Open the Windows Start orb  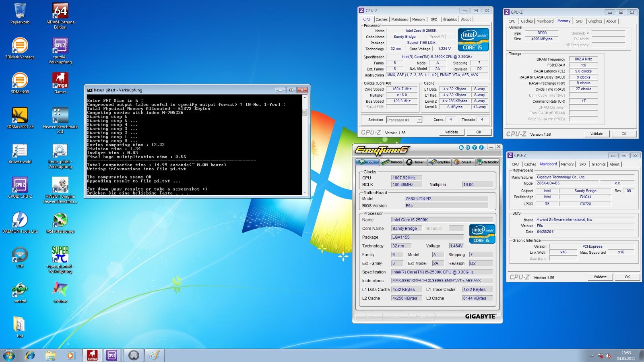9,355
